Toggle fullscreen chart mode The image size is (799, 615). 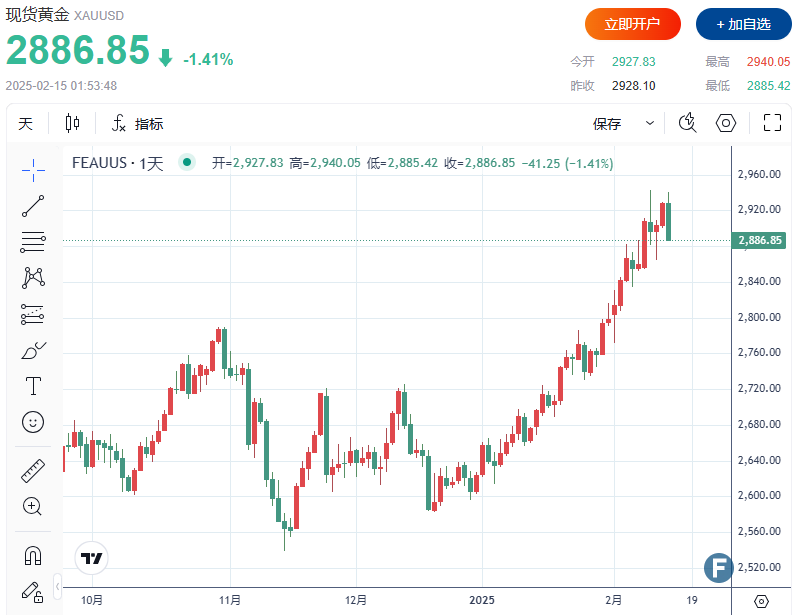(x=772, y=123)
